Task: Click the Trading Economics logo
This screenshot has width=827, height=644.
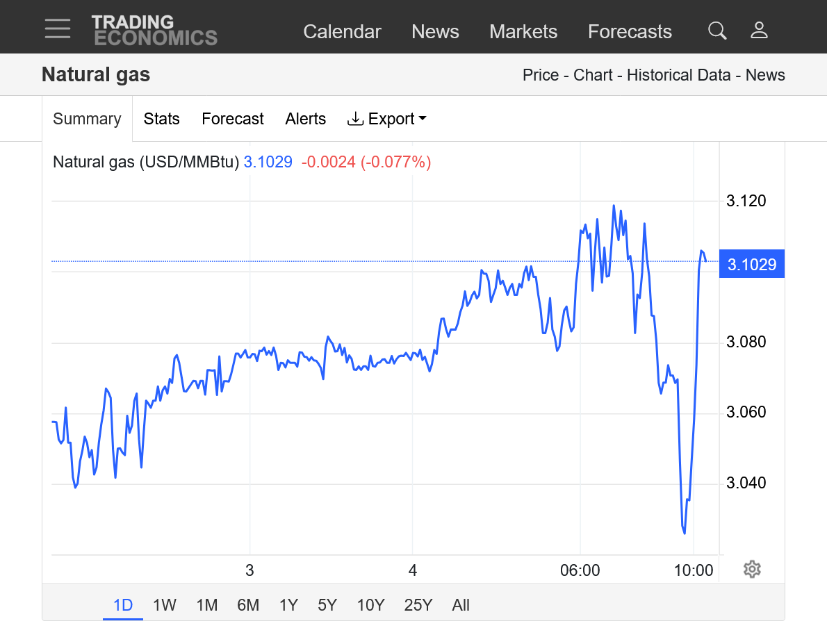Action: 154,31
